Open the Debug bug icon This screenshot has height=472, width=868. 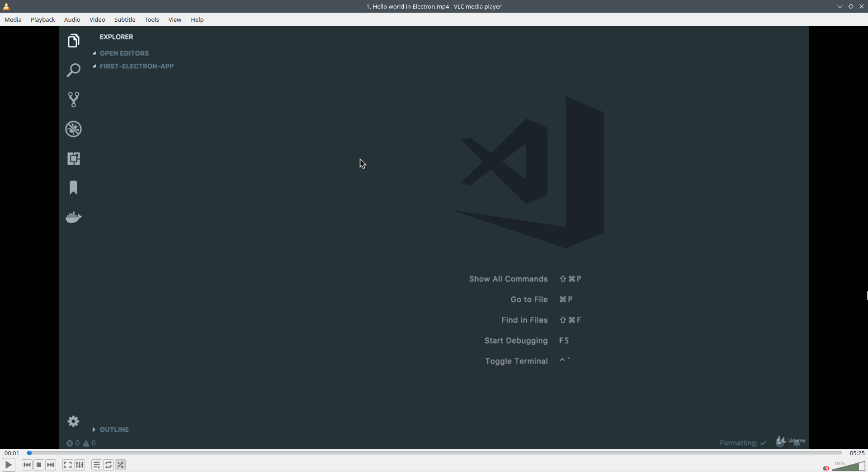73,129
